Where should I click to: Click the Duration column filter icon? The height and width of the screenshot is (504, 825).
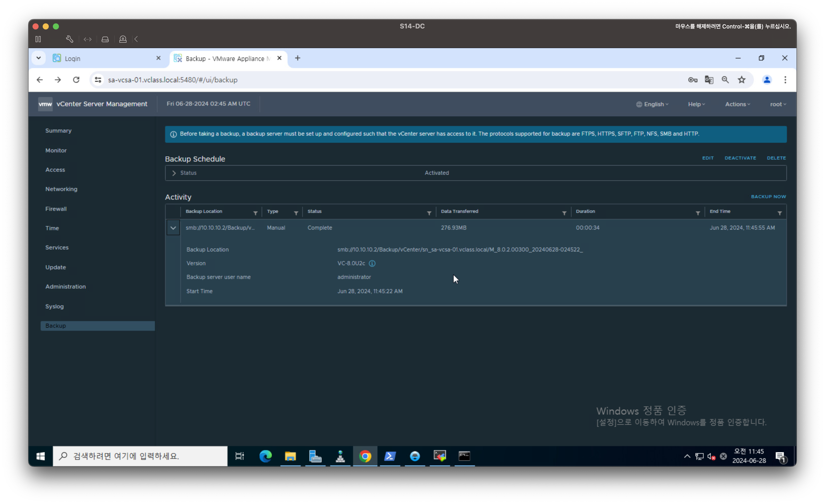tap(698, 213)
